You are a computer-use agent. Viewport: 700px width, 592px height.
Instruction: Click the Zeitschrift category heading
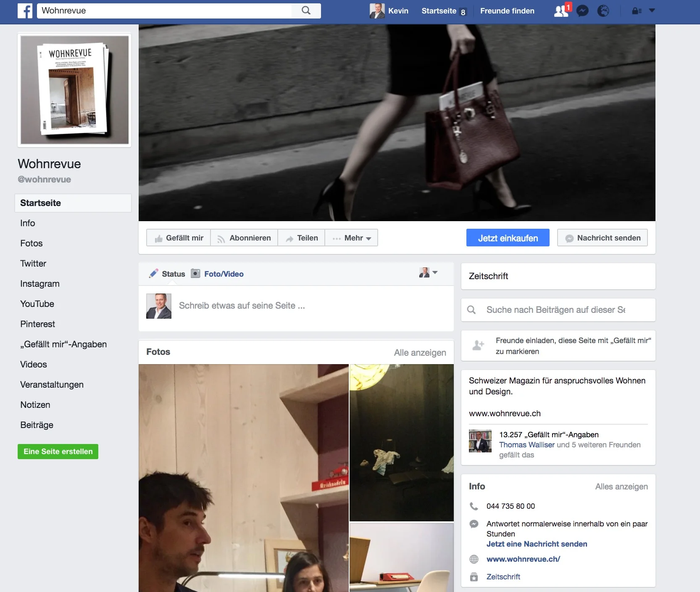[488, 276]
